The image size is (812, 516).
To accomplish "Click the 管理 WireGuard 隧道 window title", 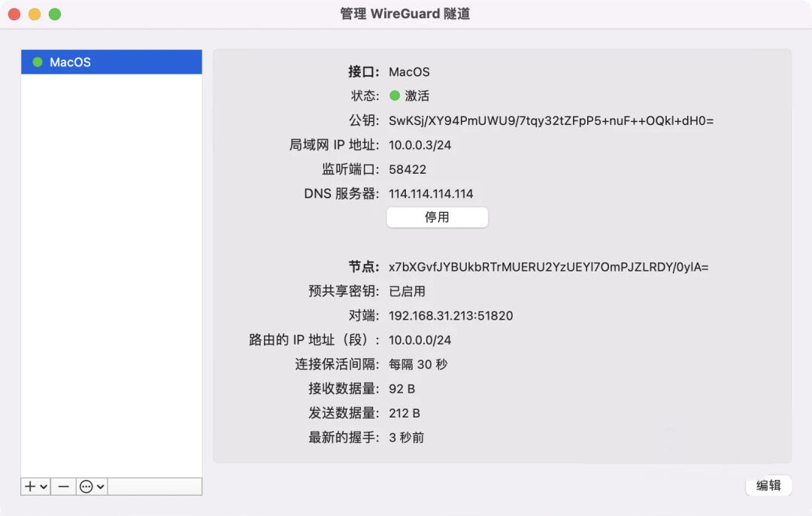I will [405, 14].
